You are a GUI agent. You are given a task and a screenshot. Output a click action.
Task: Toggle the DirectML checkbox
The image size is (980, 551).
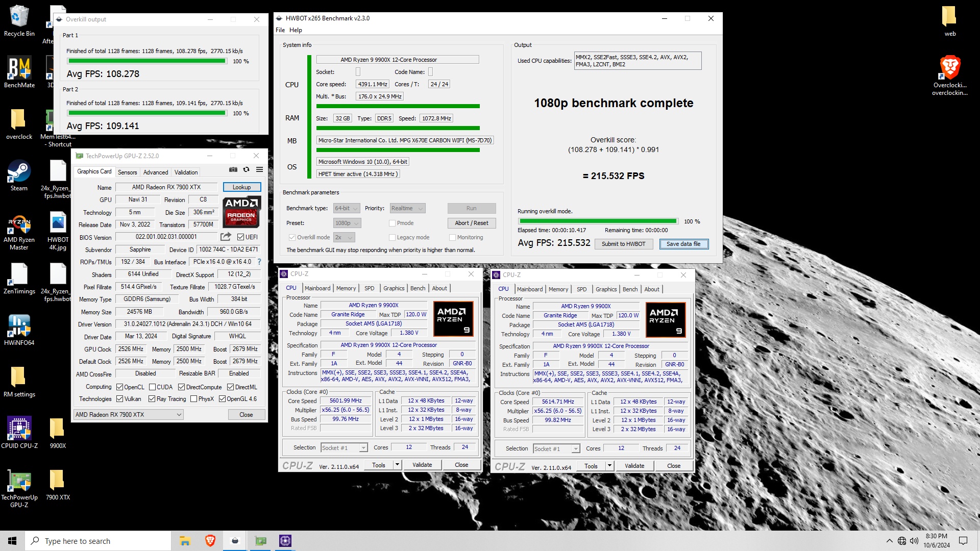[231, 387]
